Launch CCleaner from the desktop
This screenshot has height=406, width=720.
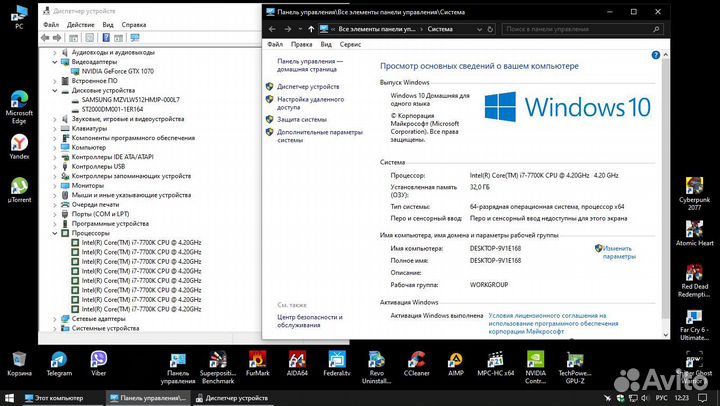tap(416, 364)
